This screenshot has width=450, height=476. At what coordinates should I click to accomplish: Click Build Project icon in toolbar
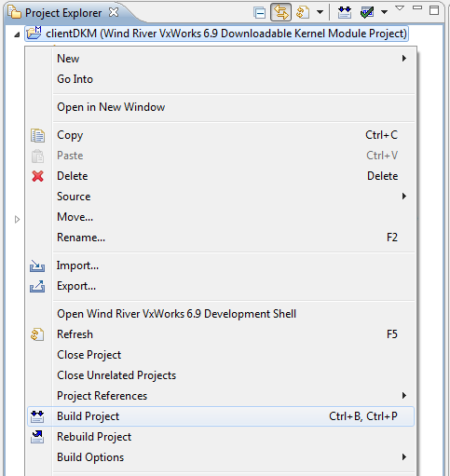(345, 12)
